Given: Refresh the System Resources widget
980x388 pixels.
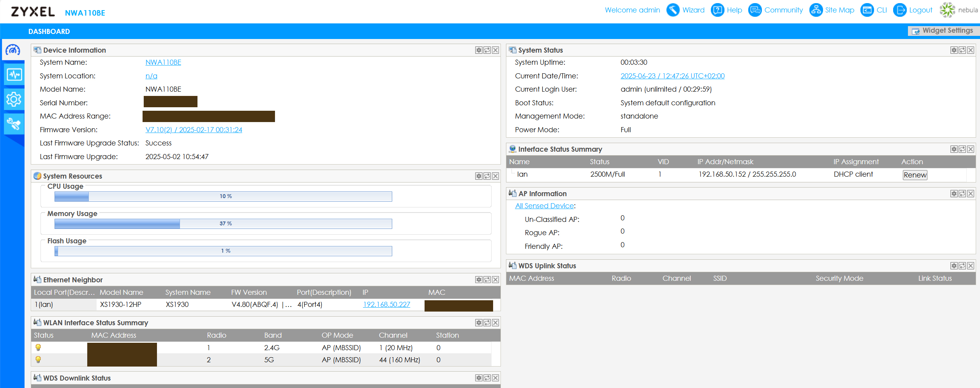Looking at the screenshot, I should click(x=487, y=176).
